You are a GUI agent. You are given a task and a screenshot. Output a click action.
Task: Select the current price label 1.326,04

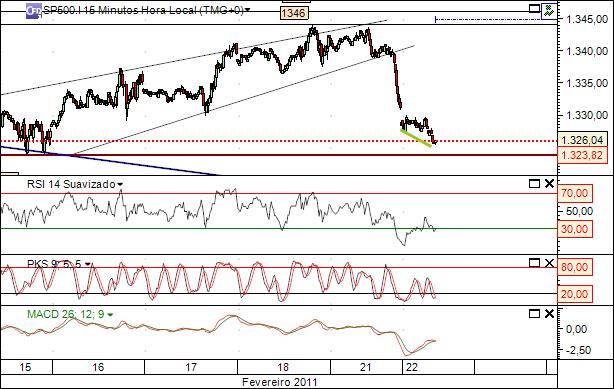click(582, 140)
